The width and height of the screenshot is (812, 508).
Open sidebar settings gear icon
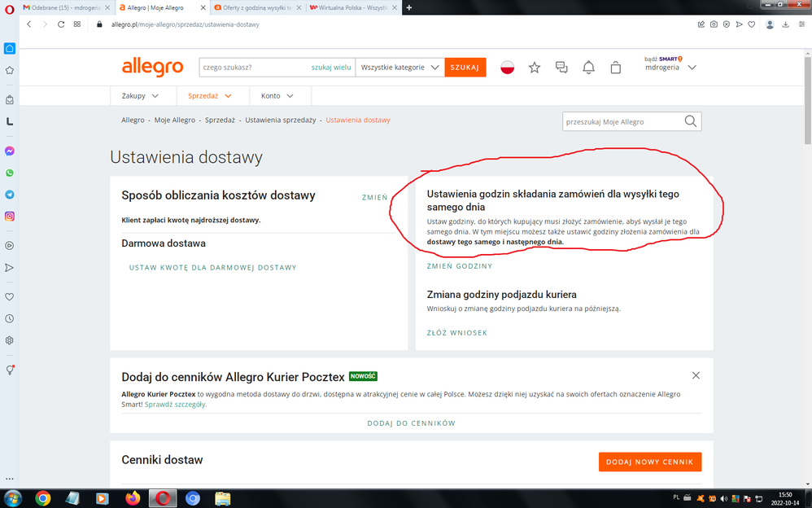pyautogui.click(x=9, y=340)
